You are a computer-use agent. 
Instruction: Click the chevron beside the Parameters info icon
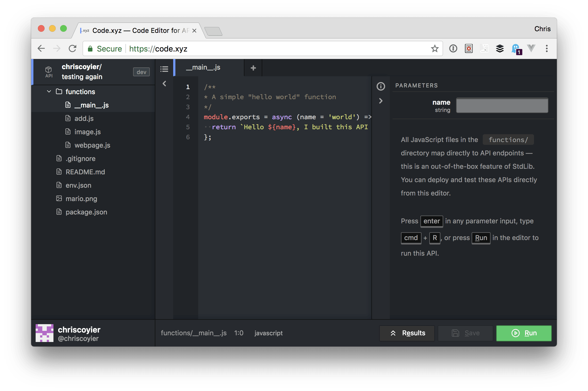(381, 101)
